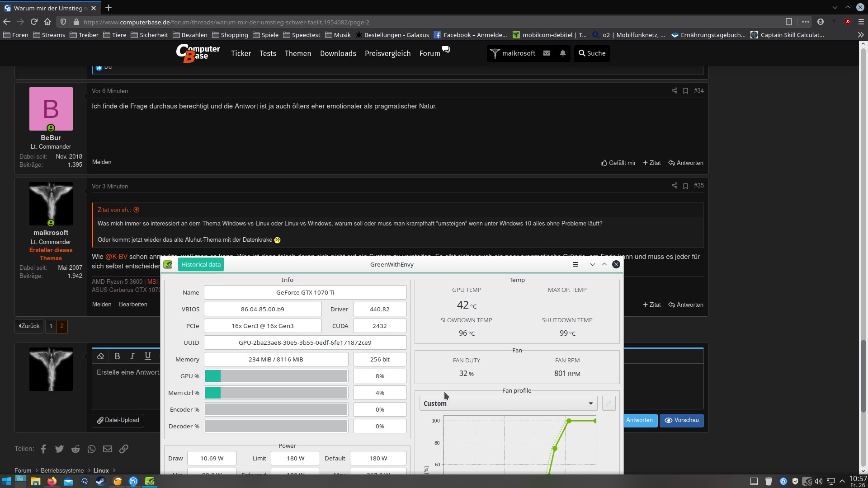Click the eraser remove-formatting icon
Viewport: 868px width, 488px height.
(100, 356)
